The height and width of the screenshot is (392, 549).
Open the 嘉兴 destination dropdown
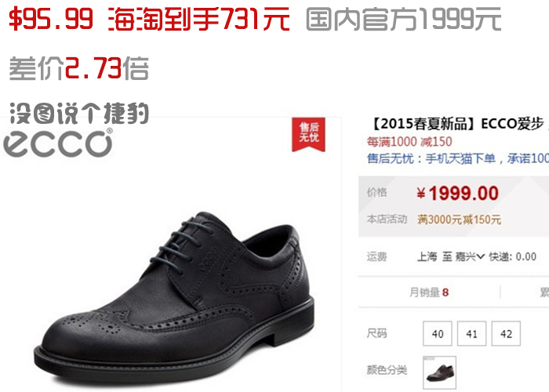pos(470,257)
